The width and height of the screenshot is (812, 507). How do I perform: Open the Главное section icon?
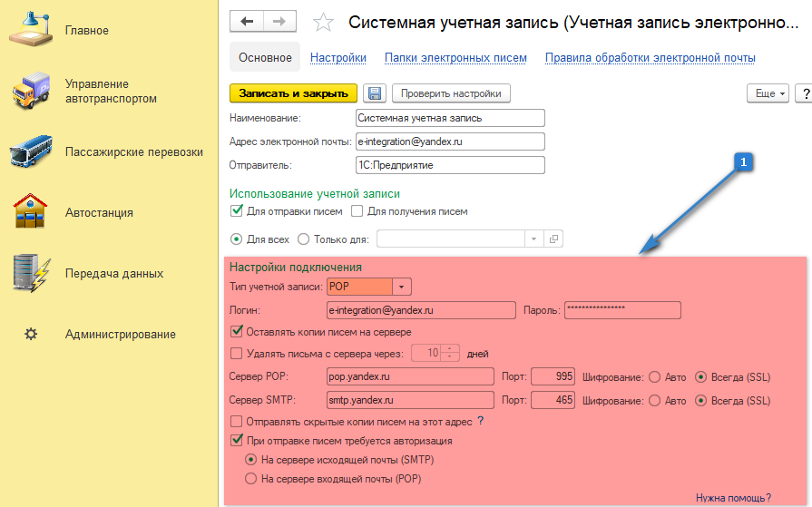(31, 28)
